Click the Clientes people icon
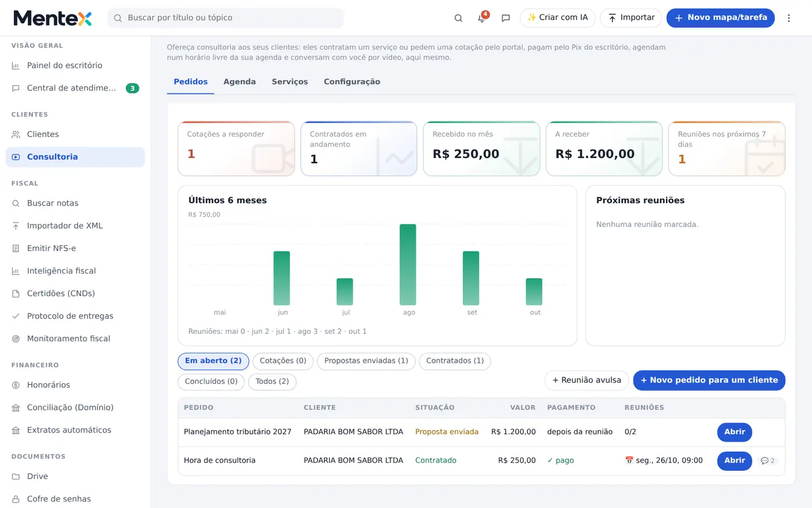Image resolution: width=812 pixels, height=508 pixels. pyautogui.click(x=16, y=134)
